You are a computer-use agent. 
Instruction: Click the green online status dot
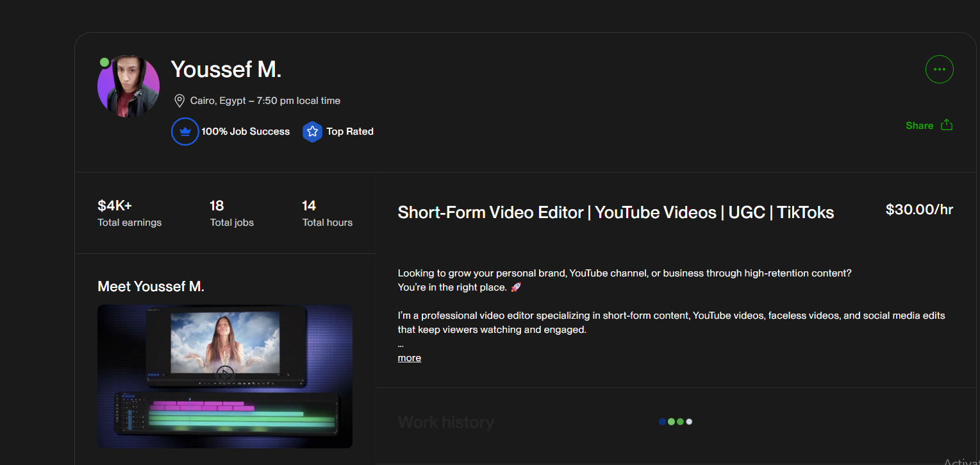coord(104,62)
